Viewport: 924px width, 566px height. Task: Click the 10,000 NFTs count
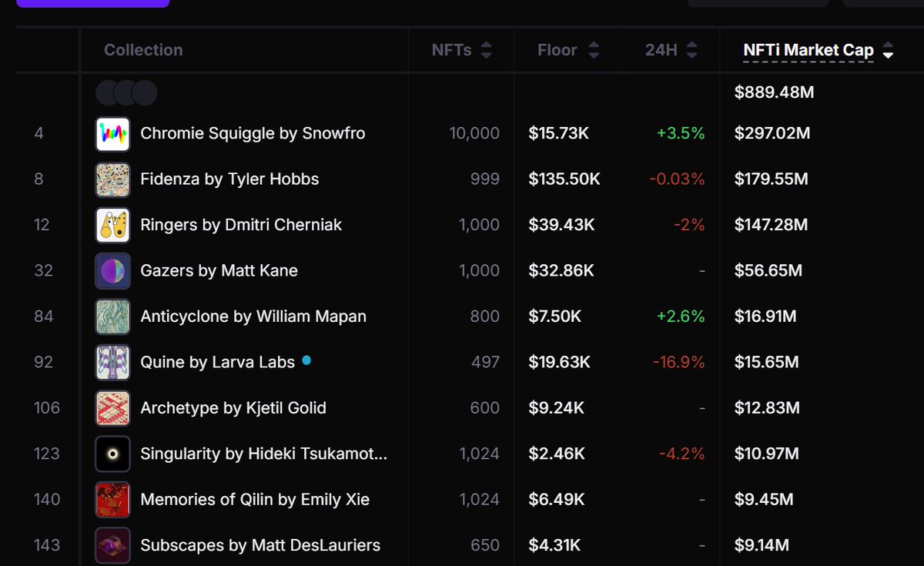[x=474, y=133]
